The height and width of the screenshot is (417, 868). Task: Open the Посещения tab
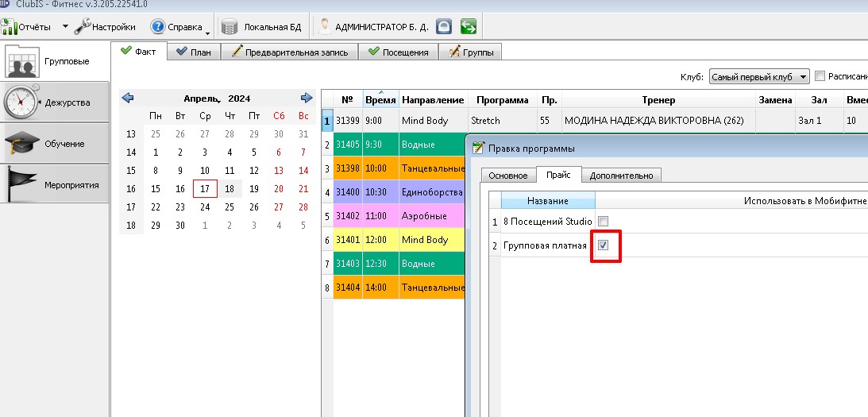pos(398,52)
